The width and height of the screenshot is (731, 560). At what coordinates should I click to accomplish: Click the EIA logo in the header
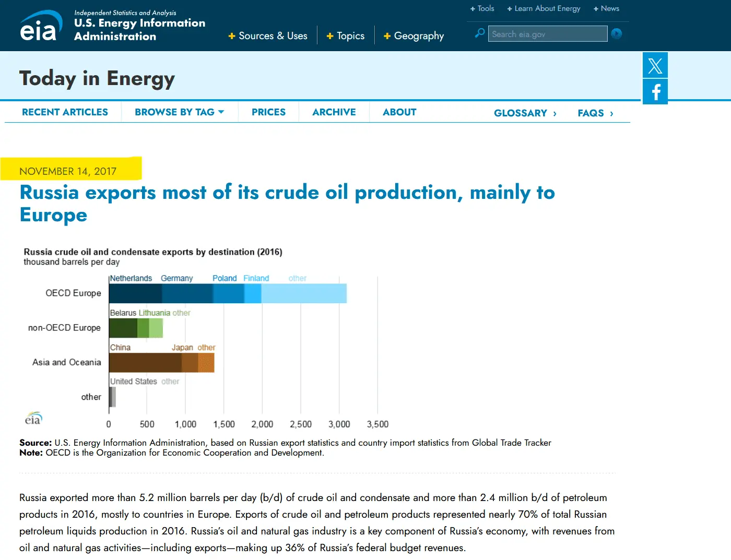pyautogui.click(x=41, y=26)
